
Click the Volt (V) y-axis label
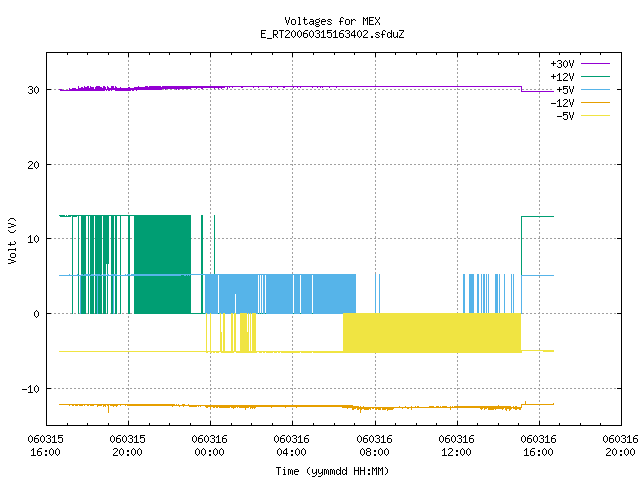click(12, 240)
